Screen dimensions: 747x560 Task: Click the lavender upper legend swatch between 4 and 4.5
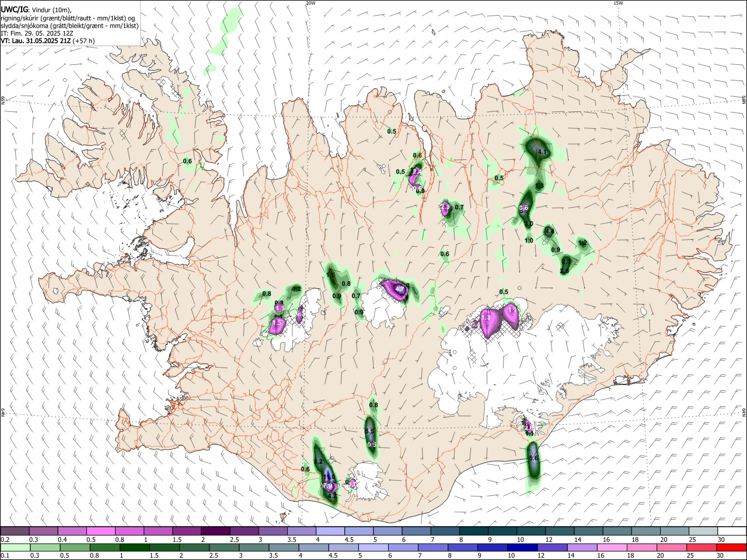(329, 531)
